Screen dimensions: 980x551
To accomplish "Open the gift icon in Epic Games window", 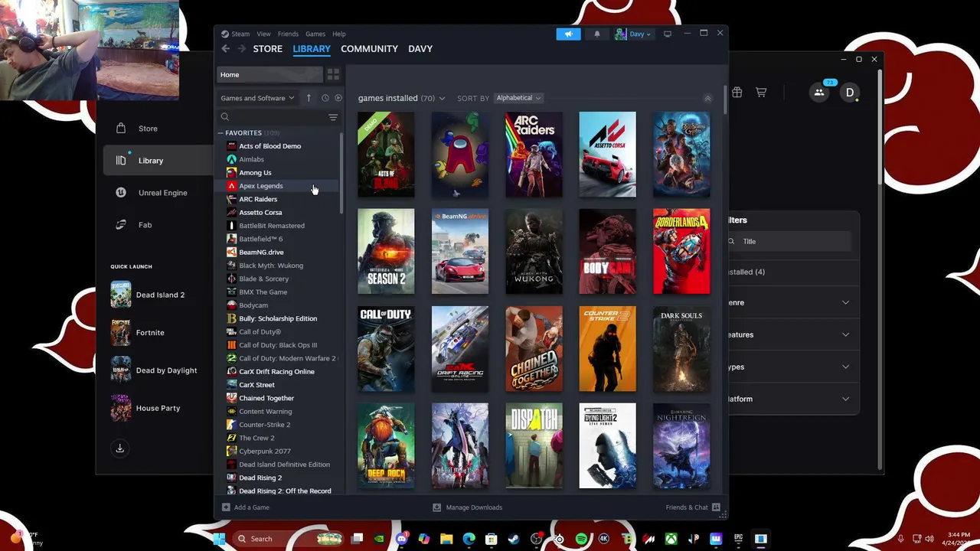I will [737, 93].
